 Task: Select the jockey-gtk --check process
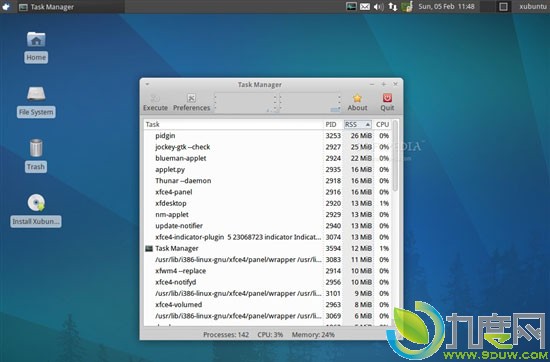(x=268, y=147)
